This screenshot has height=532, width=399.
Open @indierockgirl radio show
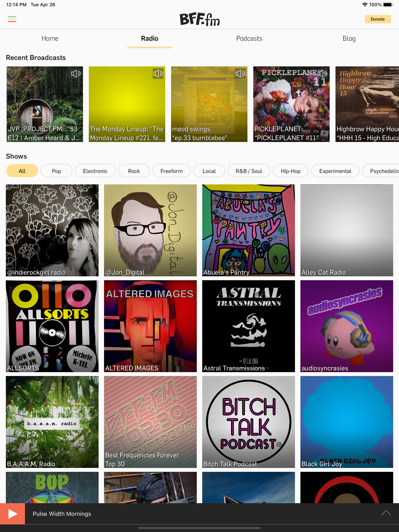(52, 230)
